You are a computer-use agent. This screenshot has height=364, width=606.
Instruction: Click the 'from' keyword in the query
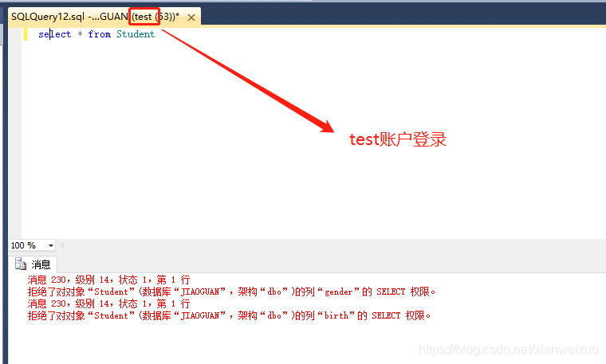pos(99,34)
